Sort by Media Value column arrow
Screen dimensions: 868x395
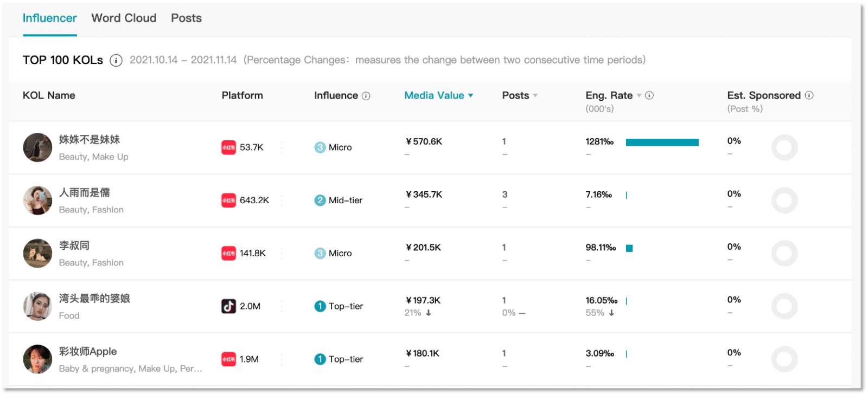click(x=470, y=95)
